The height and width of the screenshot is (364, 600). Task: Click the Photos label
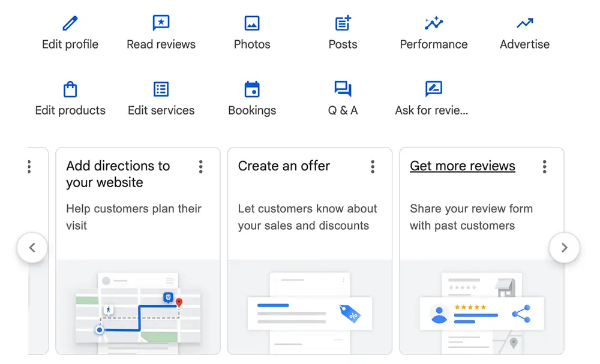[x=252, y=44]
